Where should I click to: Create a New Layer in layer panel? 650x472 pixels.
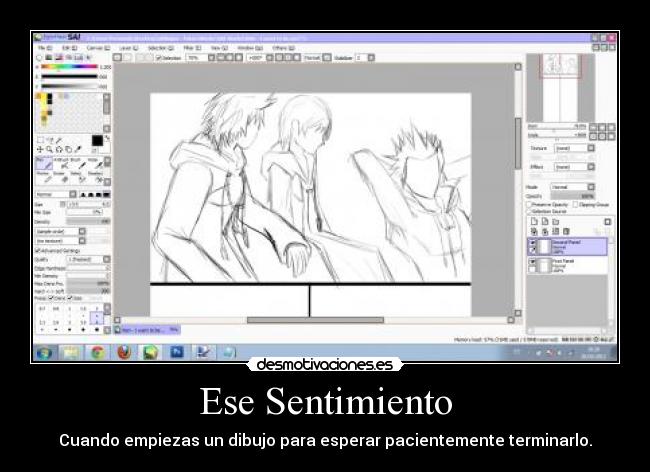coord(534,222)
